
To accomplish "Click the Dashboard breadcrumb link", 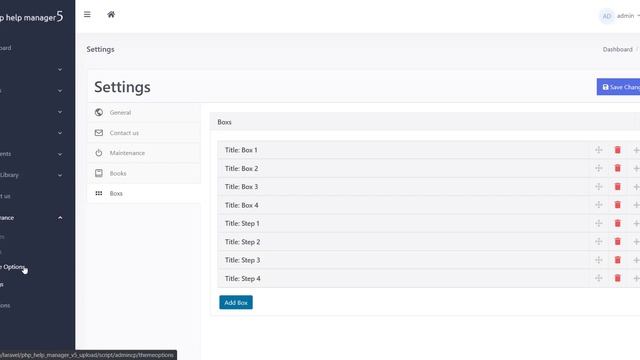I will pos(618,49).
